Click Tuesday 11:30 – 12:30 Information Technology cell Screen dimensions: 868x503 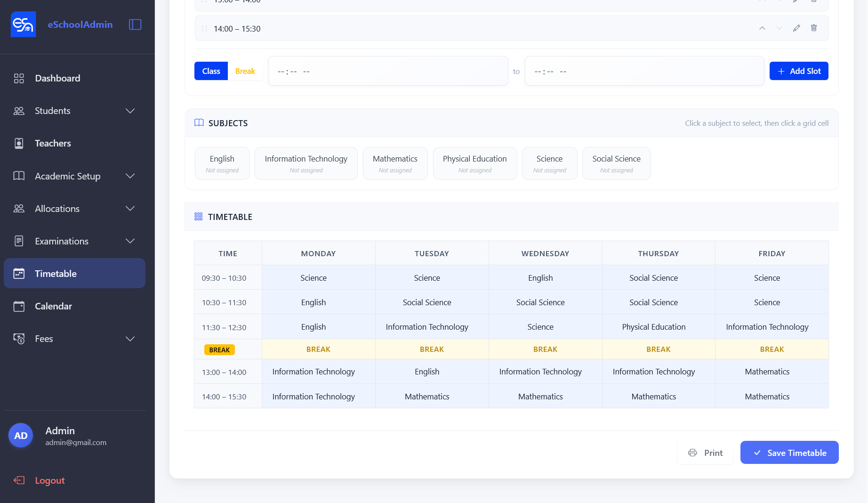click(432, 327)
